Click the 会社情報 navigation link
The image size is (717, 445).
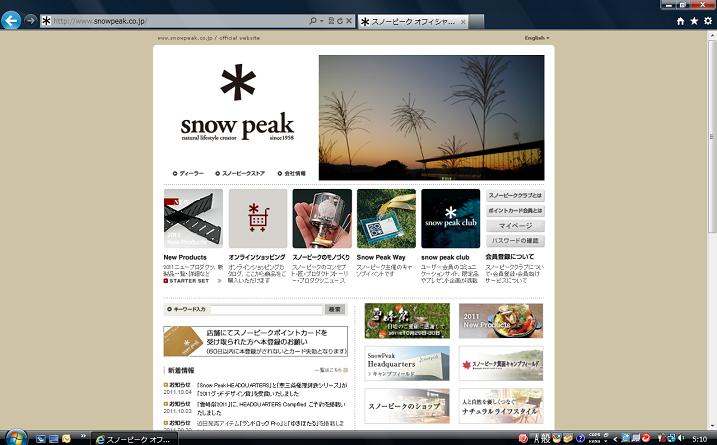pos(292,173)
